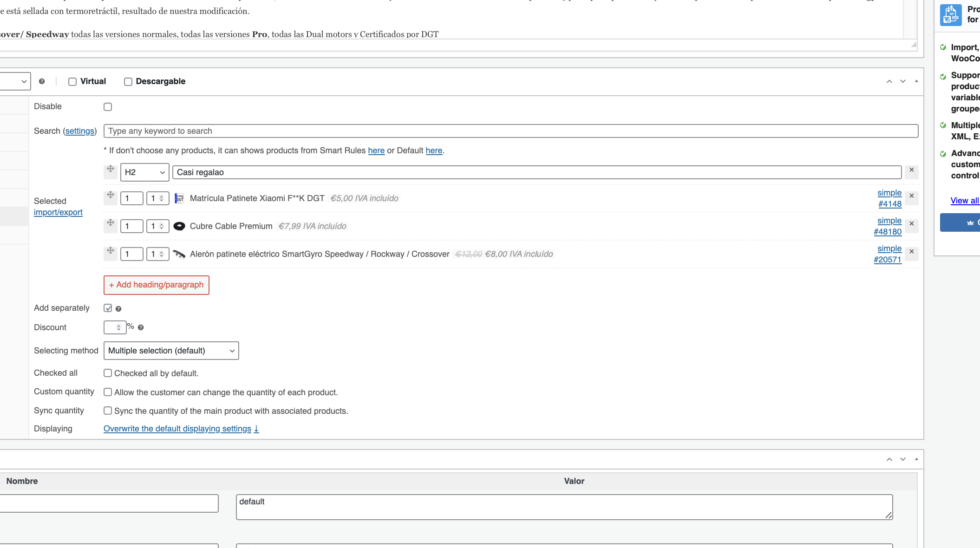Open Selecting method dropdown

[x=171, y=351]
